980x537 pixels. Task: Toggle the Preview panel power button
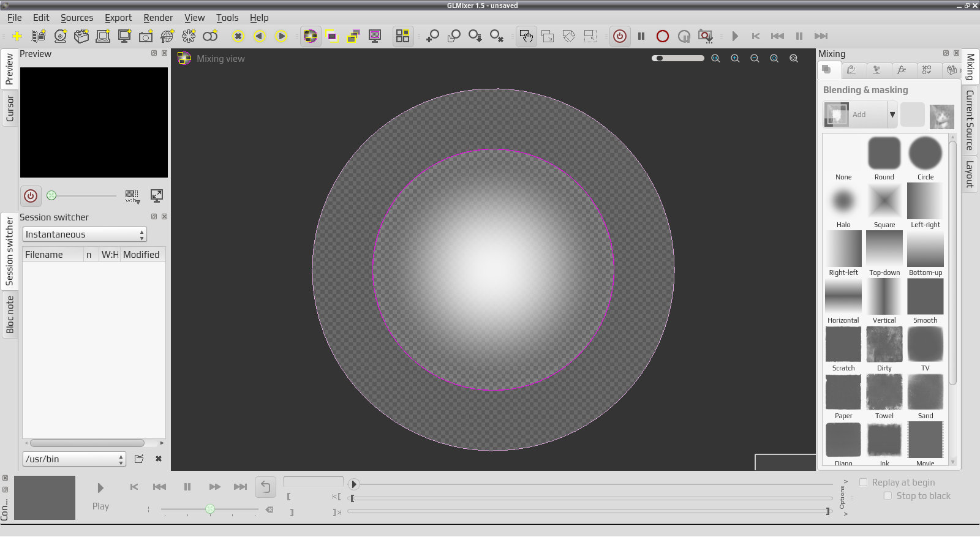[x=31, y=195]
